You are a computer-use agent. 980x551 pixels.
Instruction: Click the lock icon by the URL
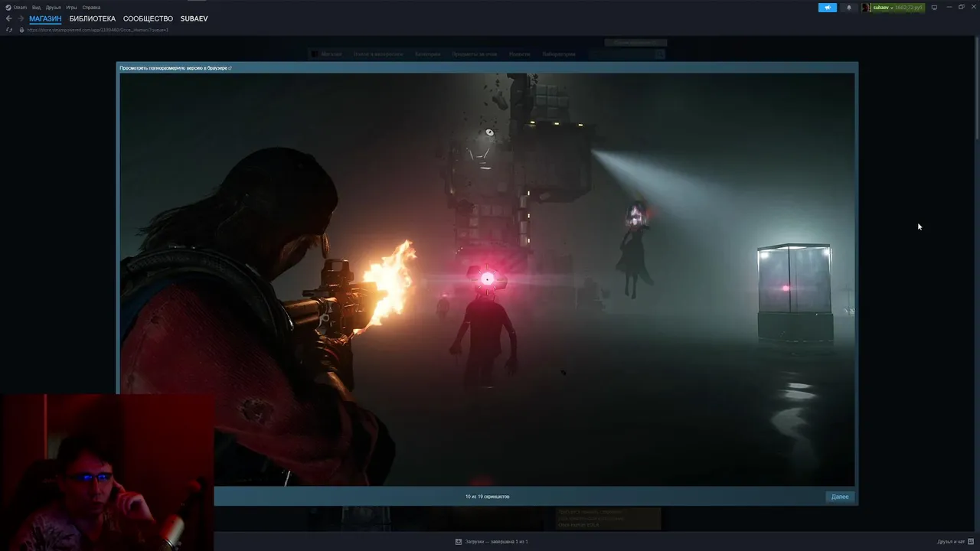click(21, 30)
